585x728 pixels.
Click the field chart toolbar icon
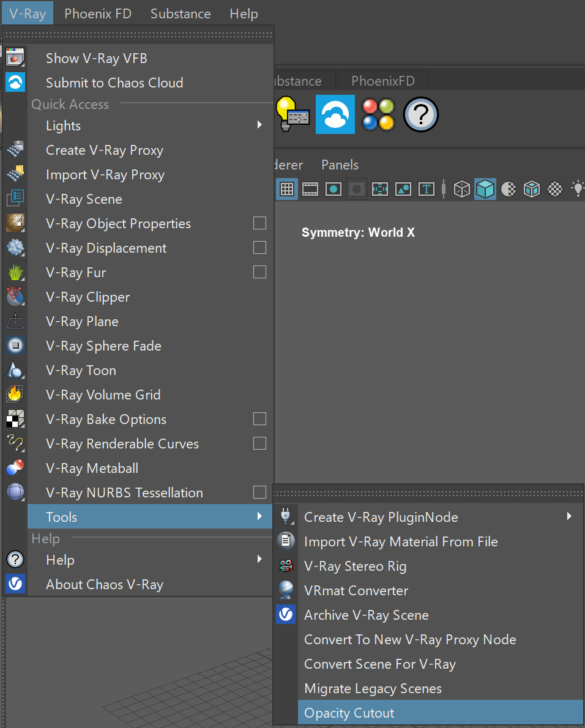click(380, 189)
